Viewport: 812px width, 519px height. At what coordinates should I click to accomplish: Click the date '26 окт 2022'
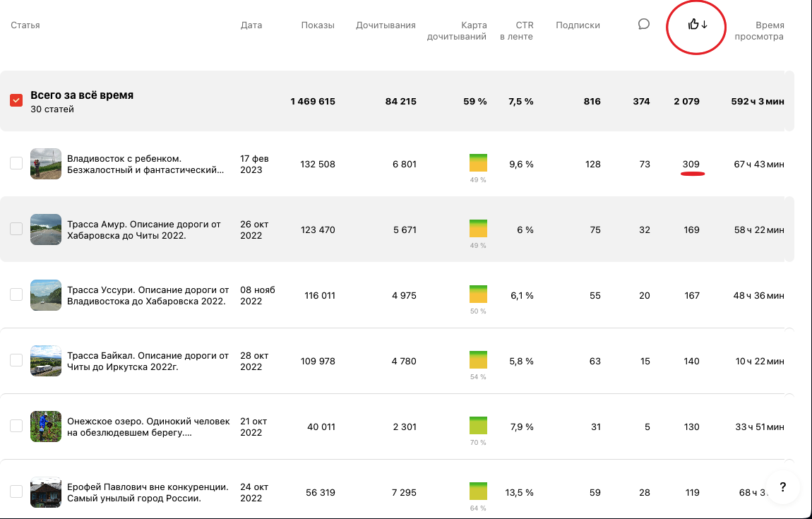pyautogui.click(x=254, y=229)
